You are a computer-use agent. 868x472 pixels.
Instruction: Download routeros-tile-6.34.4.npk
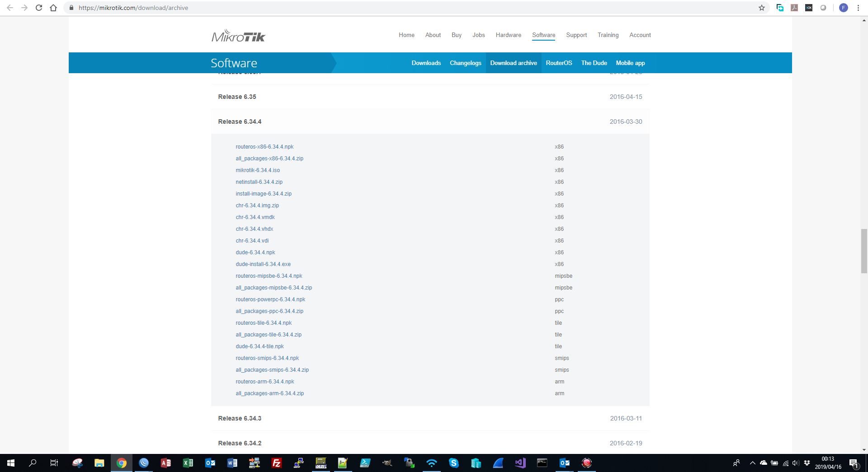pyautogui.click(x=264, y=323)
